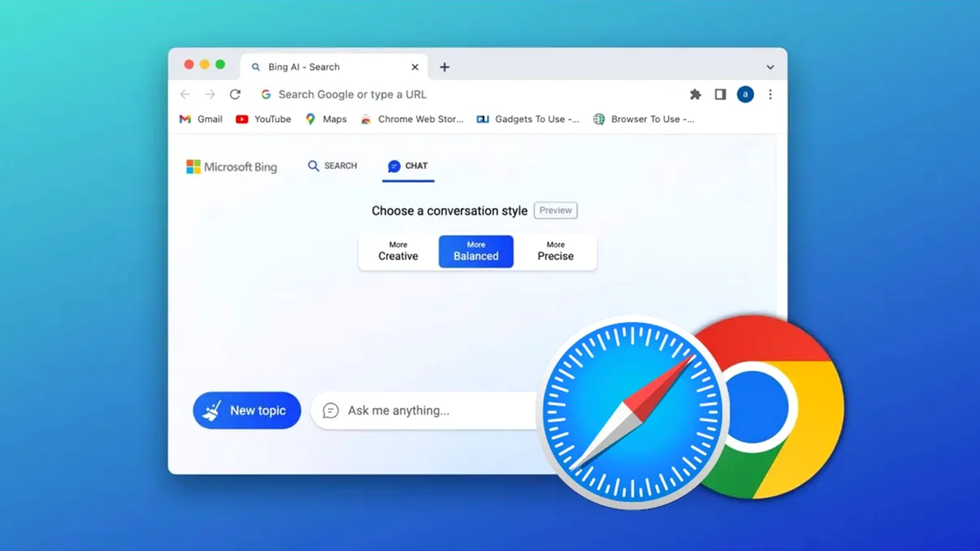Screen dimensions: 980x551
Task: Click the browser forward arrow
Action: point(210,94)
